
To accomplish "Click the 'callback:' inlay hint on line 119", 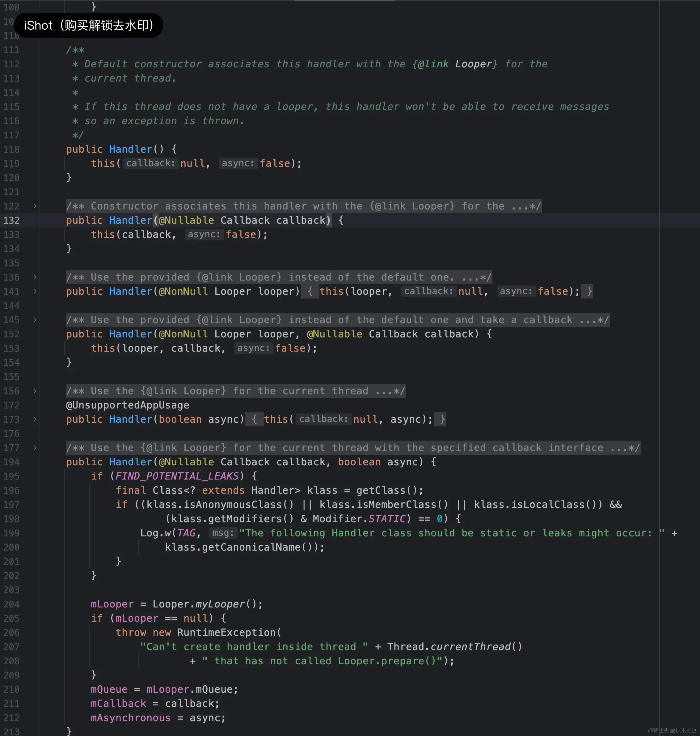I will click(x=150, y=163).
